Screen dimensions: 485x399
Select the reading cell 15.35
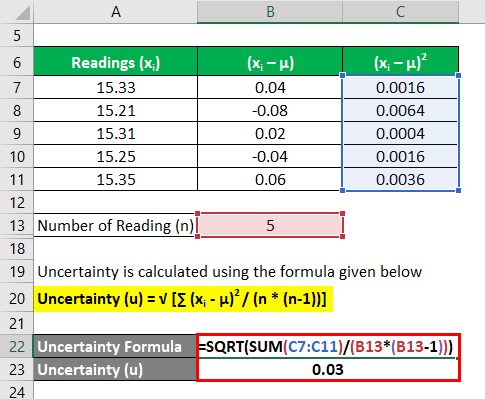coord(116,179)
